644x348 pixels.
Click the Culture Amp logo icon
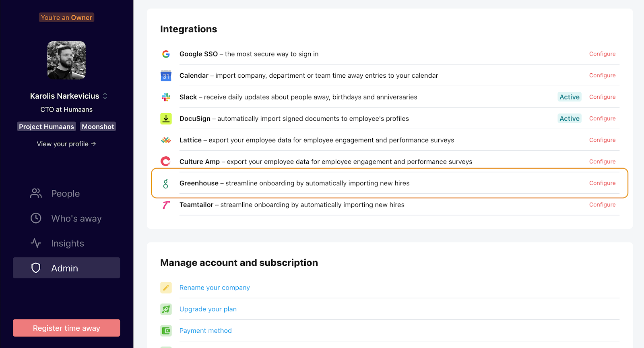[x=166, y=162]
